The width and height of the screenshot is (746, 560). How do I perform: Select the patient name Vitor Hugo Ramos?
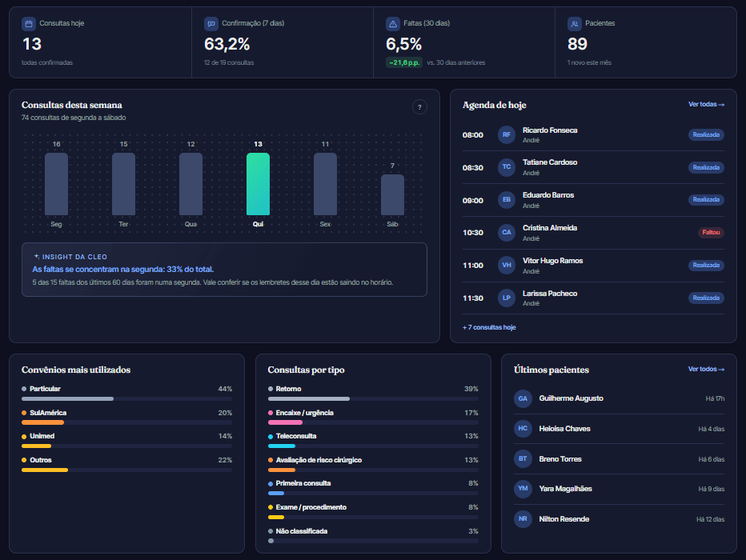pos(553,261)
